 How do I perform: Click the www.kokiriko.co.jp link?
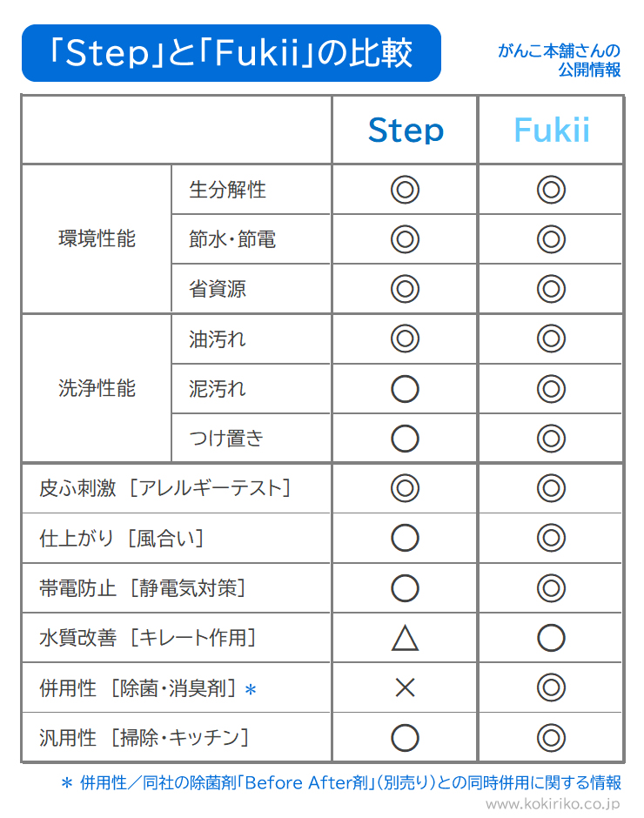tap(553, 804)
